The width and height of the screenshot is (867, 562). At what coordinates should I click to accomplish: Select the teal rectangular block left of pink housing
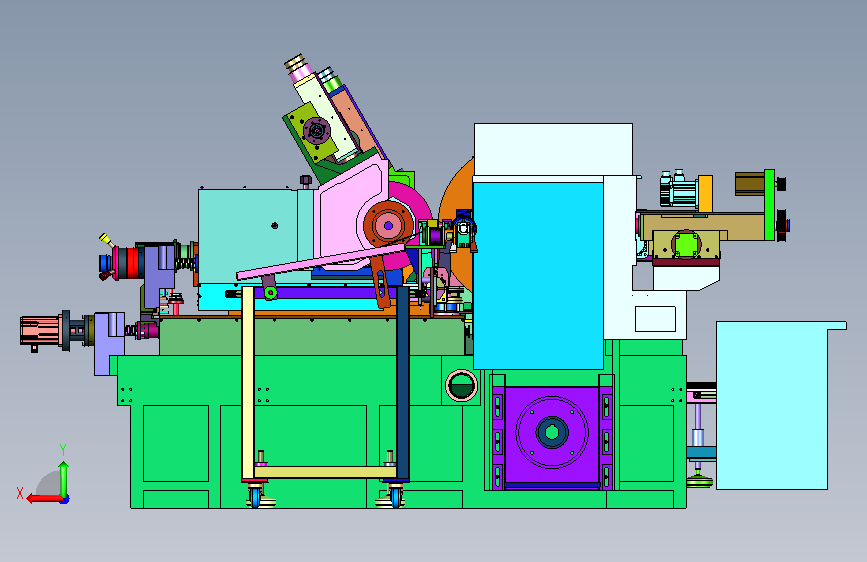248,236
